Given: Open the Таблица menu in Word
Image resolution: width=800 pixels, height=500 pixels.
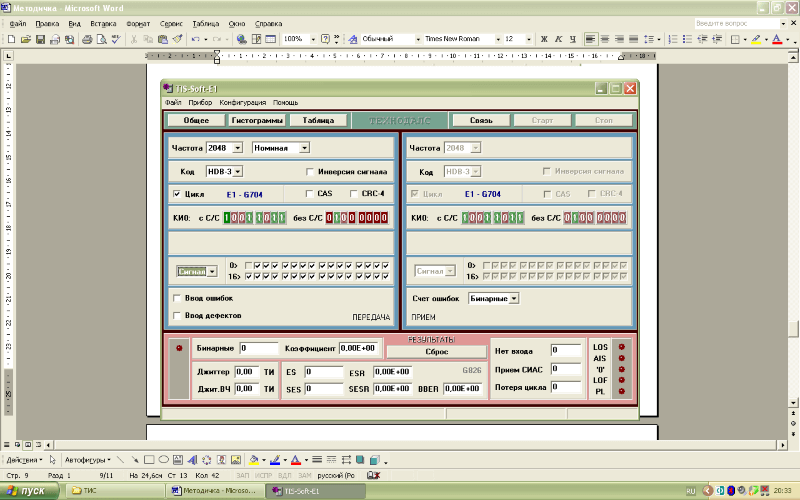Looking at the screenshot, I should click(x=206, y=23).
